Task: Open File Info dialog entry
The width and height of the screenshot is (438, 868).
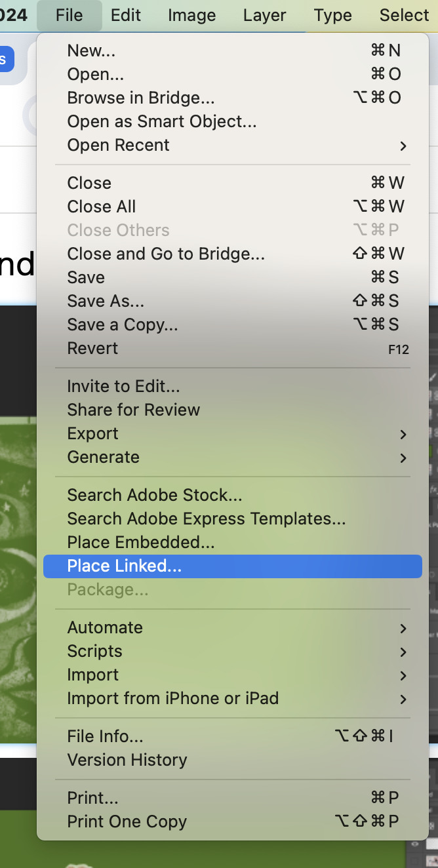Action: pos(233,736)
